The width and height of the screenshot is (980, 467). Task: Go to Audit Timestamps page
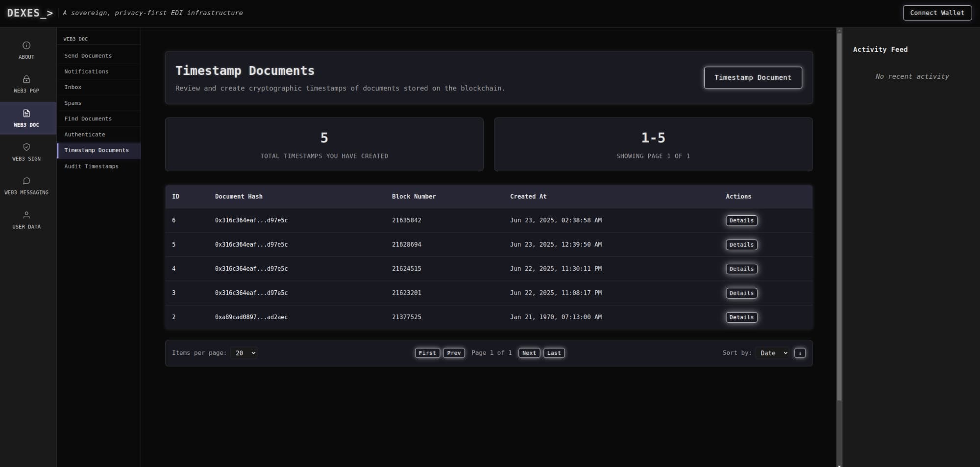pyautogui.click(x=92, y=166)
